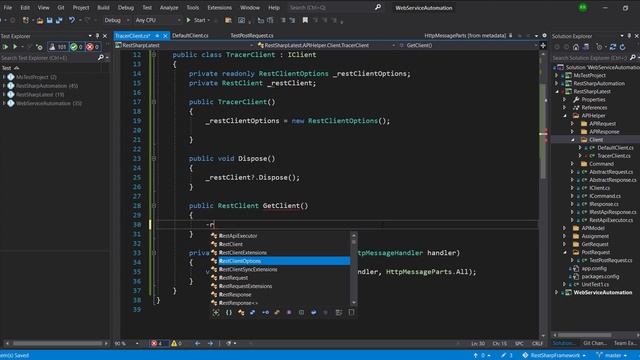Navigate forward with the right arrow below editor

point(210,343)
